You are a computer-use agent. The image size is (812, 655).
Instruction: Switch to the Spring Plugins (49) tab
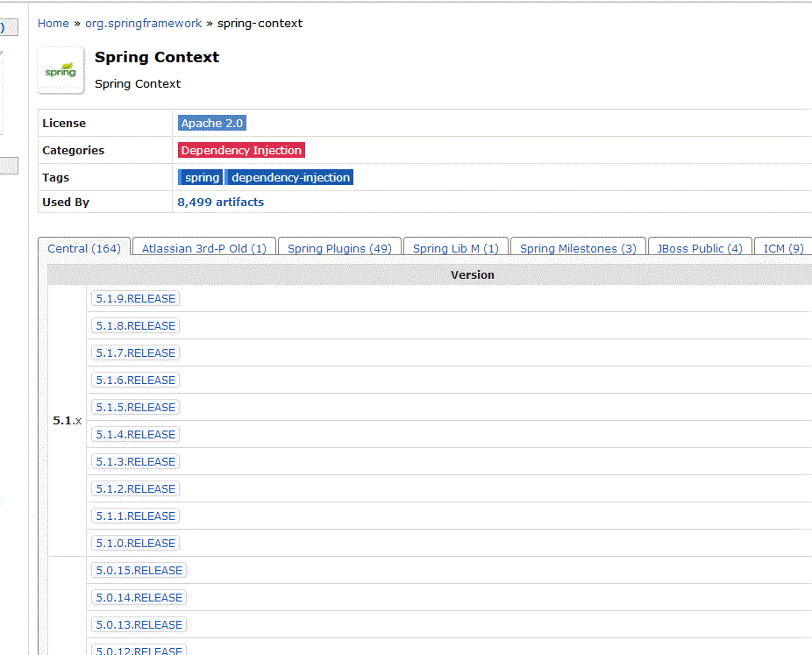pyautogui.click(x=338, y=248)
